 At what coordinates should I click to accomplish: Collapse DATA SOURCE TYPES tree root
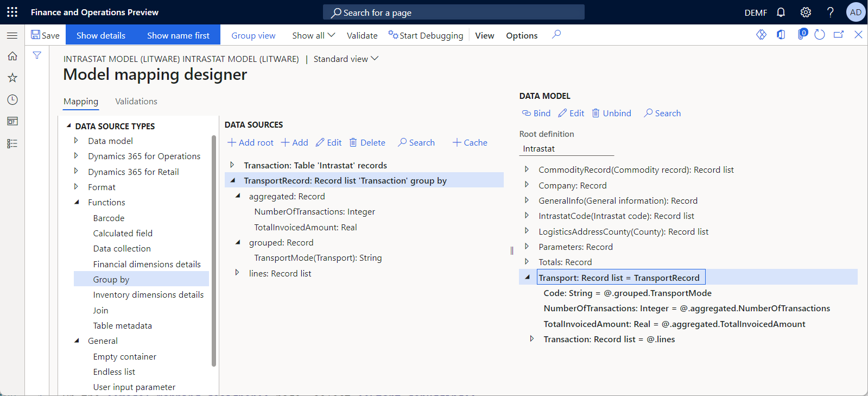[69, 125]
